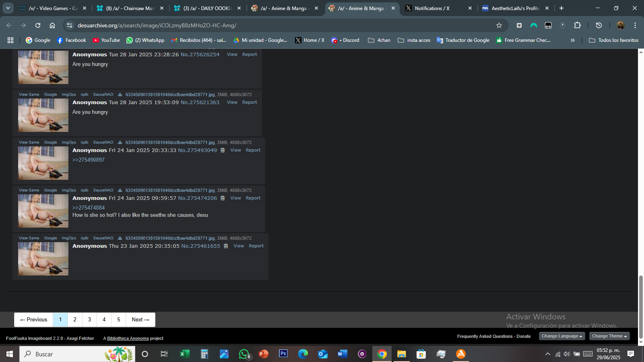Open the WhatsApp bookmark
Viewport: 644px width, 362px height.
145,40
